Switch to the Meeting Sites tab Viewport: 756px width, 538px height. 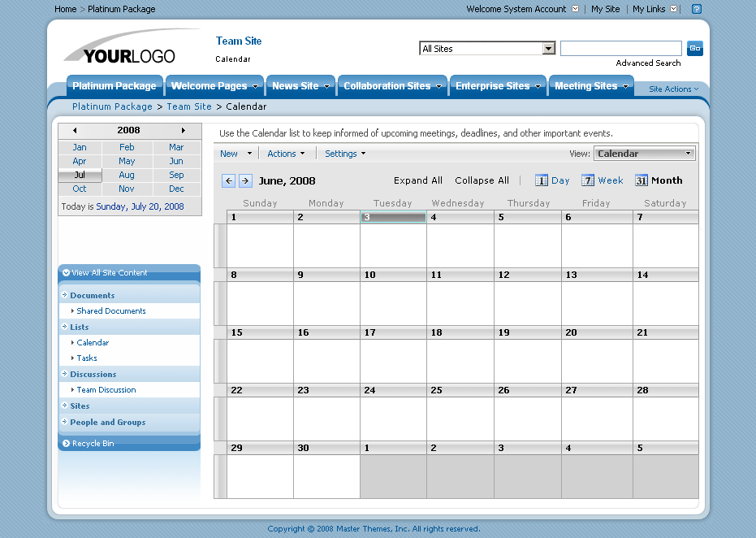click(x=586, y=85)
